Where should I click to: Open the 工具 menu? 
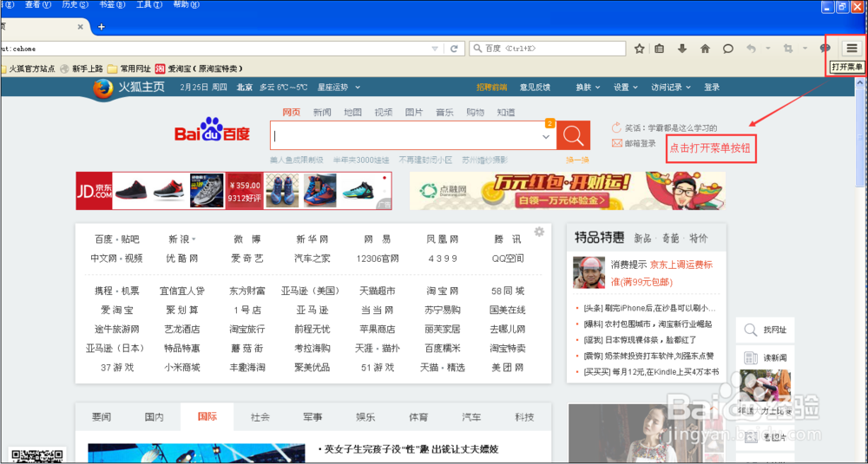coord(149,5)
